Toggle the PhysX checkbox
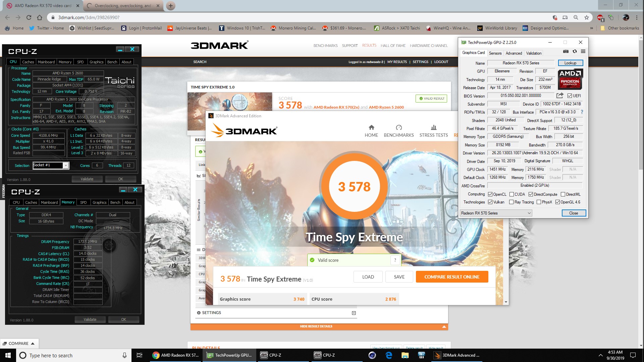Screen dimensions: 644x362 point(539,202)
